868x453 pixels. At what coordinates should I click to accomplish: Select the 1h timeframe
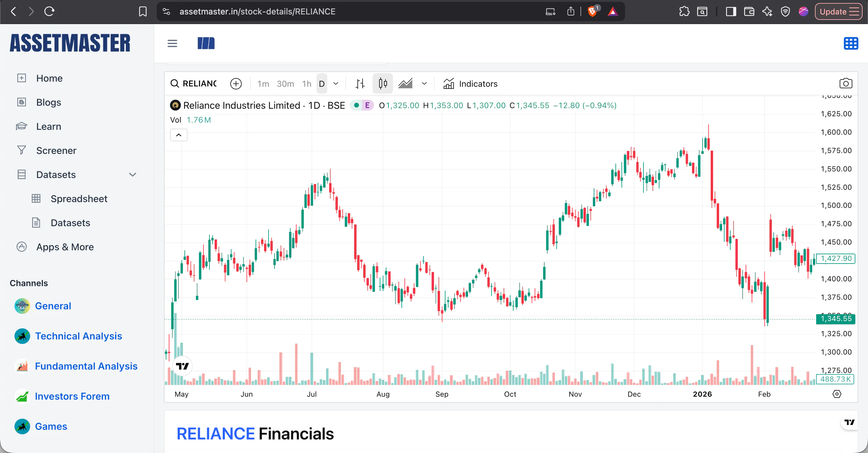(x=306, y=83)
